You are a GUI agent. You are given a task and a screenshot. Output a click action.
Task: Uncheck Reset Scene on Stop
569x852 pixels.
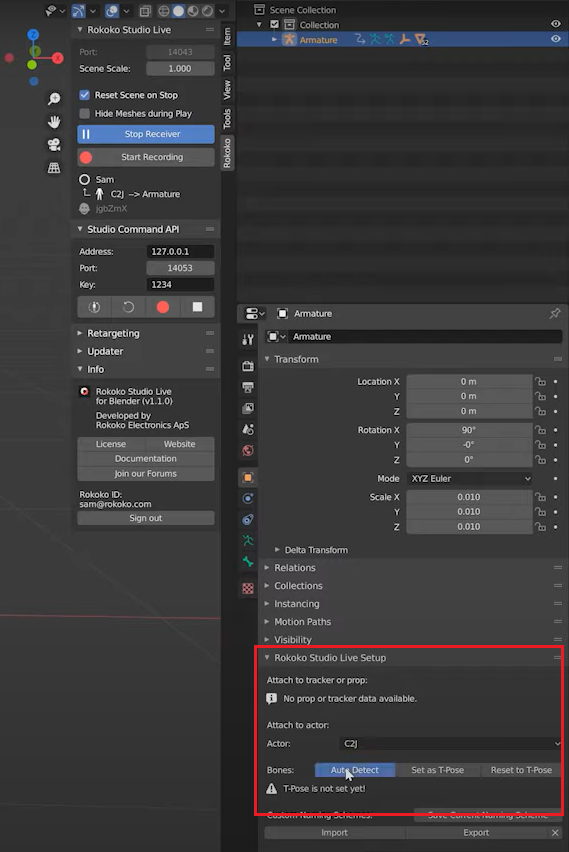[84, 95]
